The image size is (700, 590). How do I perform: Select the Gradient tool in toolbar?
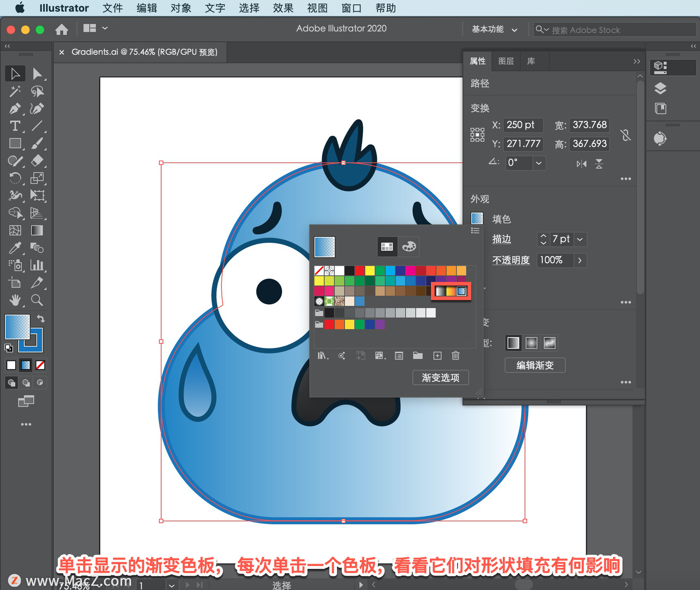(x=37, y=230)
